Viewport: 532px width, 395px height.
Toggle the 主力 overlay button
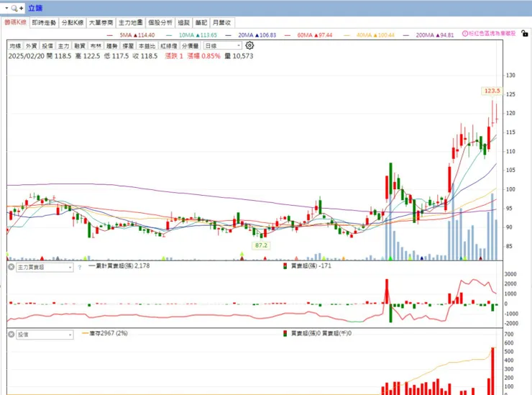pyautogui.click(x=63, y=46)
